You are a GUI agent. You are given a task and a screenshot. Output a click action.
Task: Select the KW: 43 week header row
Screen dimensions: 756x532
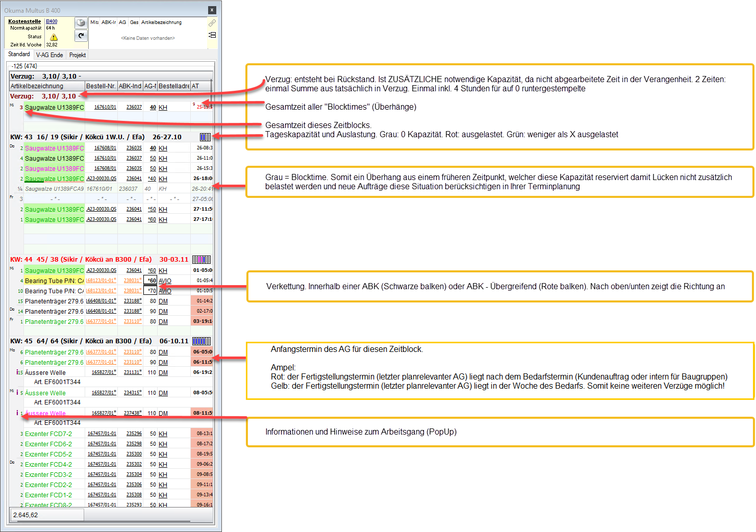click(x=111, y=137)
